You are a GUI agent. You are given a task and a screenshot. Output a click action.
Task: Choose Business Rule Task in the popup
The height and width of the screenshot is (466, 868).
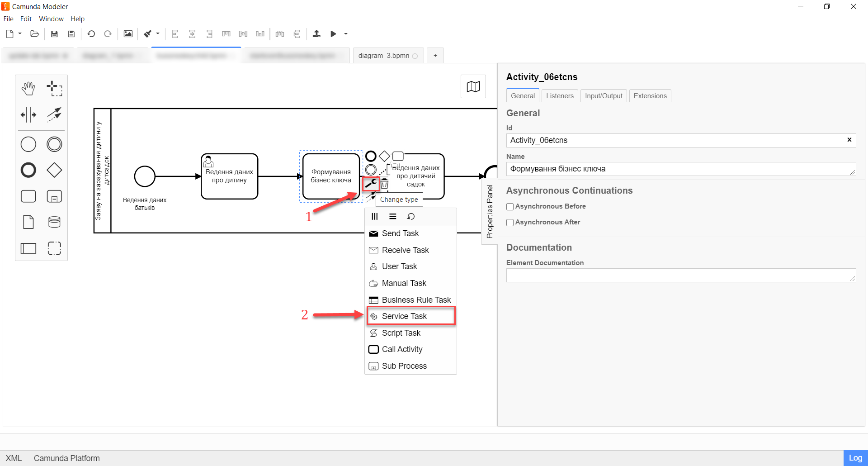click(411, 300)
